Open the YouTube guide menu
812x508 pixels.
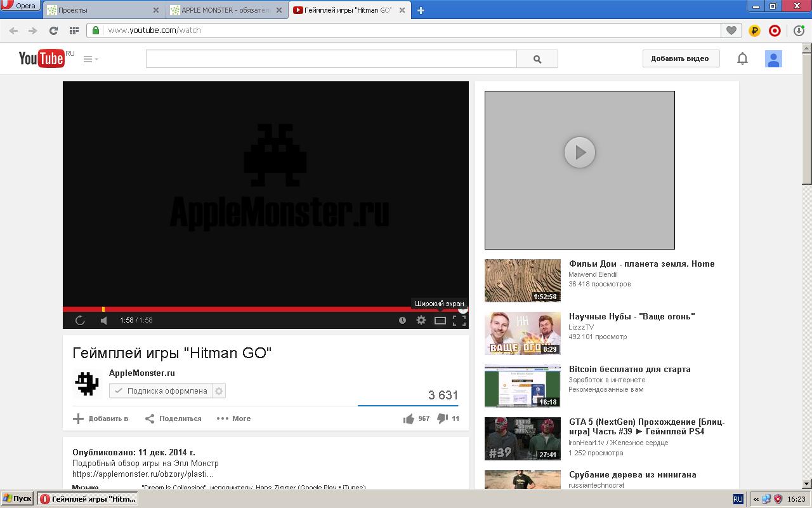(91, 59)
